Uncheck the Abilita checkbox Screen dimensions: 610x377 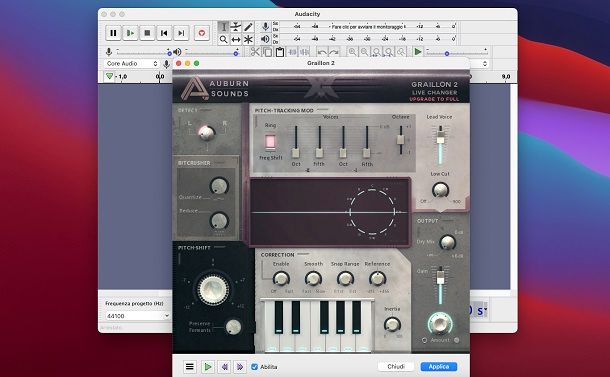click(x=254, y=367)
